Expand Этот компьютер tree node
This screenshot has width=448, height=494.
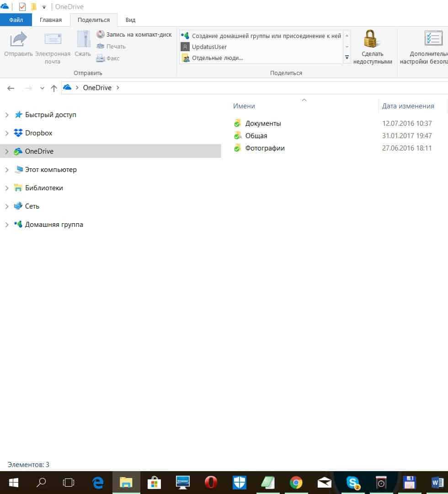(6, 170)
